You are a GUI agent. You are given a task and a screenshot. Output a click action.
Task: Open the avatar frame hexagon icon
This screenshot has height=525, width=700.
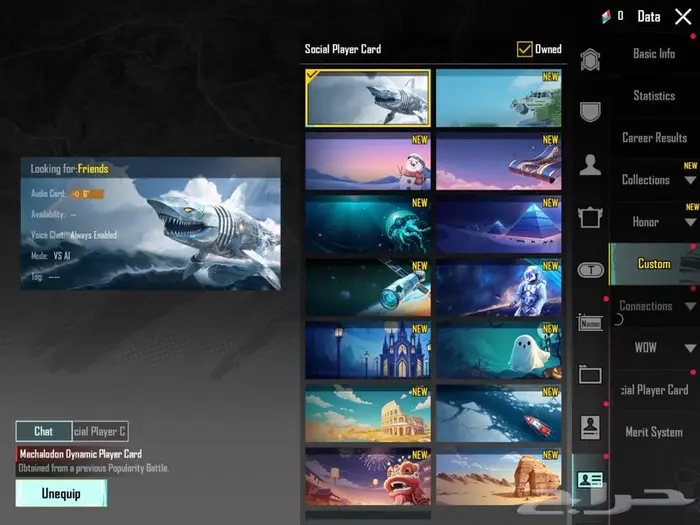point(590,60)
